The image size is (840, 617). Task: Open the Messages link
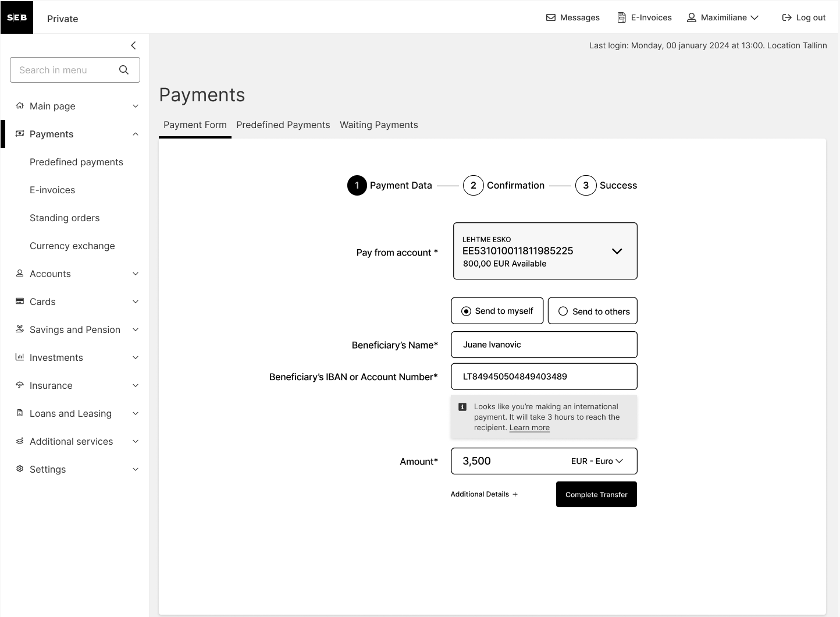point(573,17)
